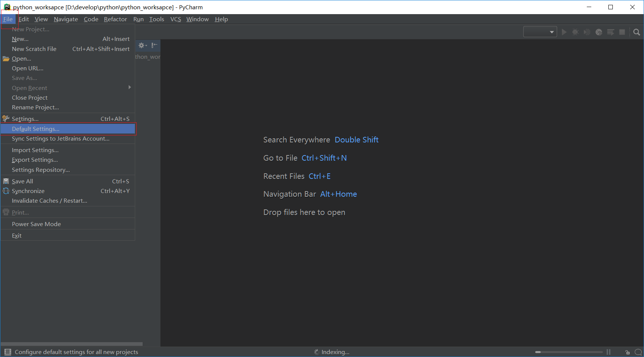Click the Debug bug icon
This screenshot has width=644, height=357.
tap(576, 32)
